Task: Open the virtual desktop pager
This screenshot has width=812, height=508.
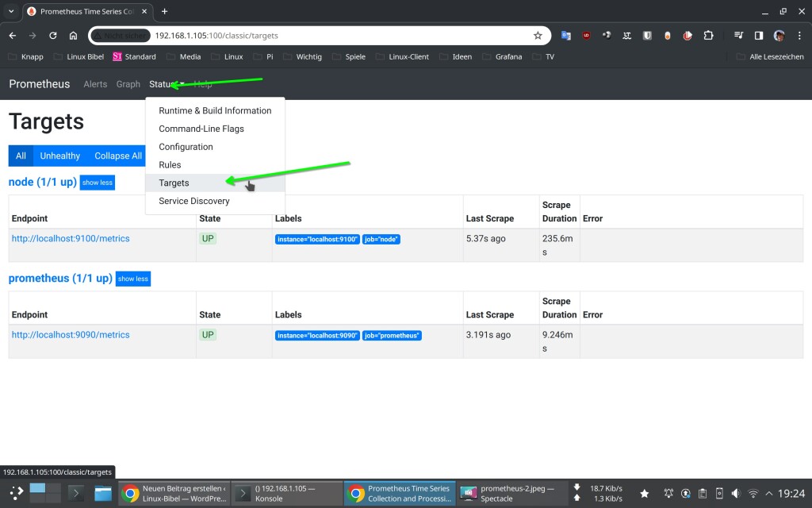Action: pyautogui.click(x=45, y=493)
